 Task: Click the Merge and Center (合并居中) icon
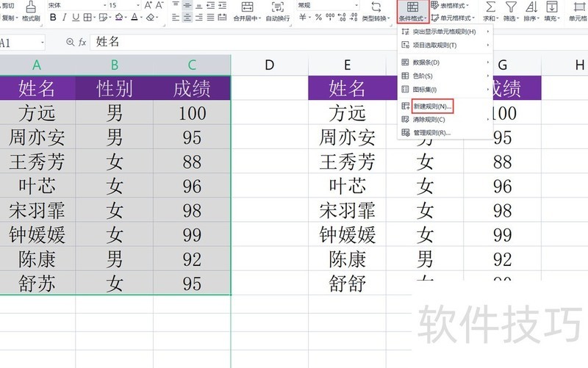246,12
